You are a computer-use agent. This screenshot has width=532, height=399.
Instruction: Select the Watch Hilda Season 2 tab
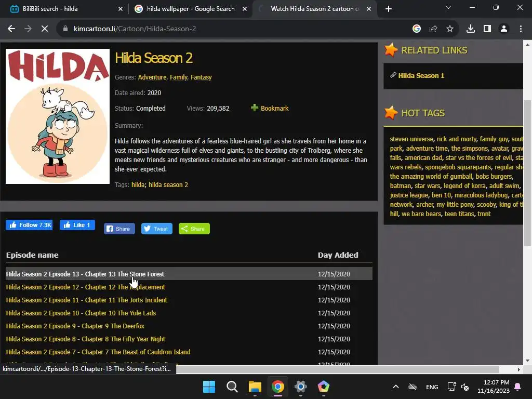(x=314, y=9)
